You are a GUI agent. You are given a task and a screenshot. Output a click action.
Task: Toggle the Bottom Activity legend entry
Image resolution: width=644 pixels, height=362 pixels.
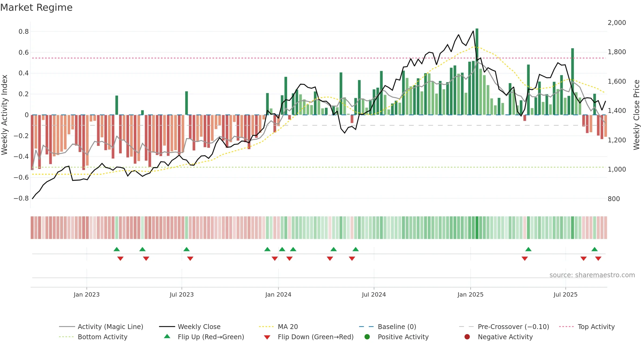click(93, 337)
